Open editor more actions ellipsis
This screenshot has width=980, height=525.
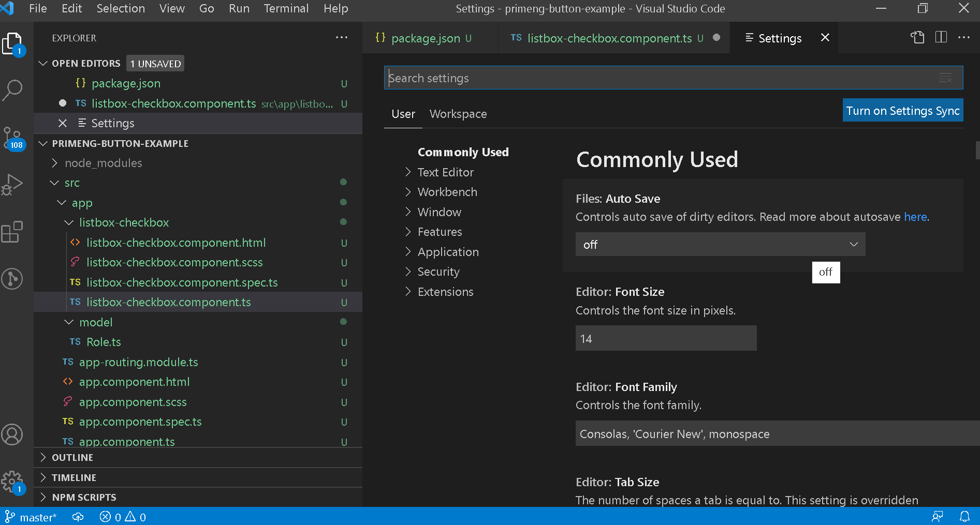tap(964, 37)
